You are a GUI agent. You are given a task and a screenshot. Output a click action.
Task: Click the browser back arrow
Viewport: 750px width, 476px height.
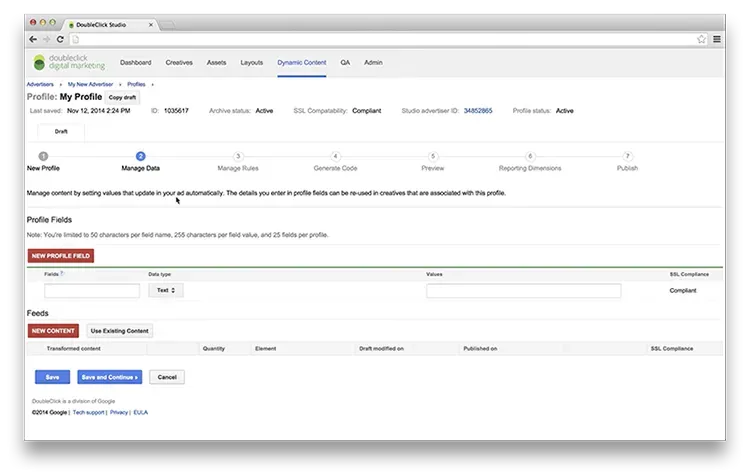(33, 39)
